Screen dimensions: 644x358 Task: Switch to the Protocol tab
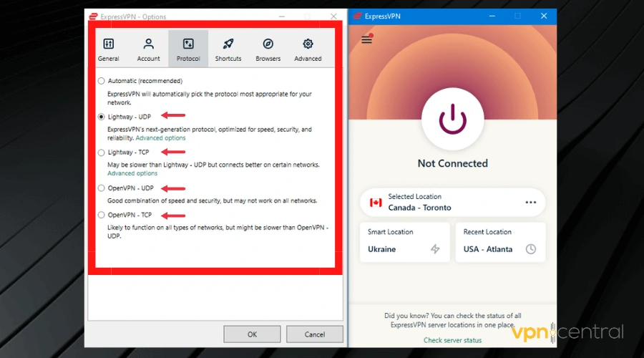188,49
